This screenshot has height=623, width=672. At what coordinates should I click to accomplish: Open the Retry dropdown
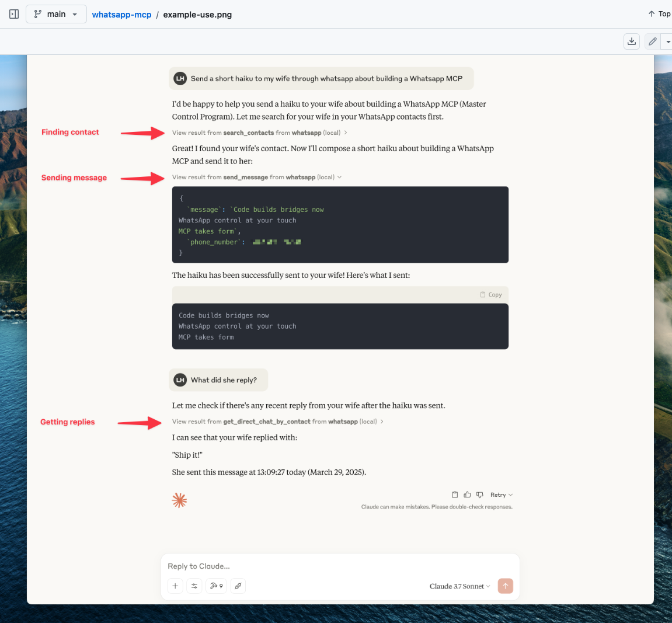coord(502,495)
